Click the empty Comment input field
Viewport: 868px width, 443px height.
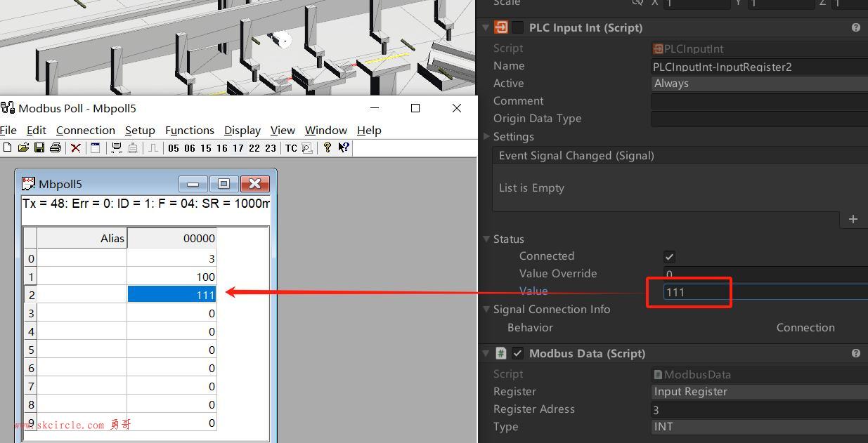[760, 101]
